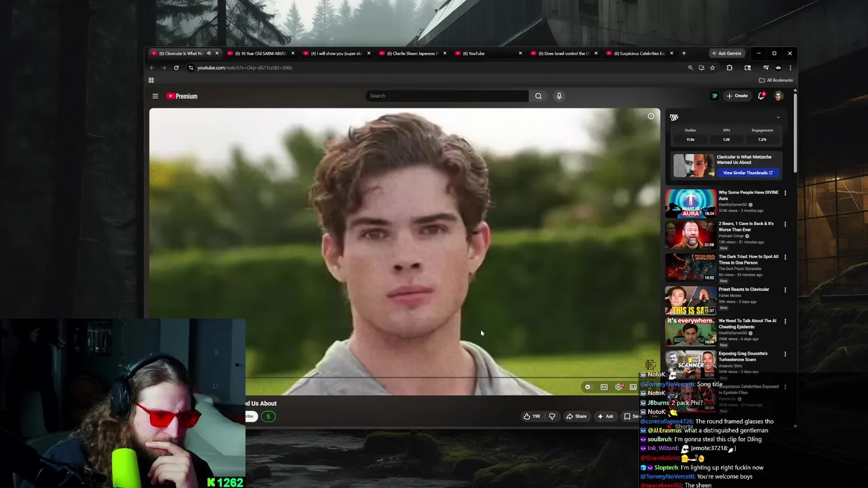Open Exposing Greg Doucette's Turkesterone Scam title
The image size is (868, 488).
click(x=743, y=357)
